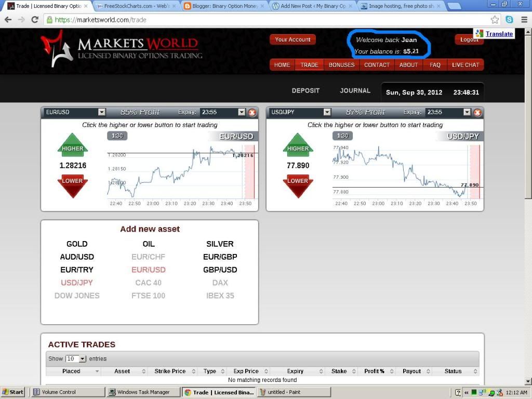Open the Chrome menu icon
This screenshot has height=399, width=532.
pos(523,20)
